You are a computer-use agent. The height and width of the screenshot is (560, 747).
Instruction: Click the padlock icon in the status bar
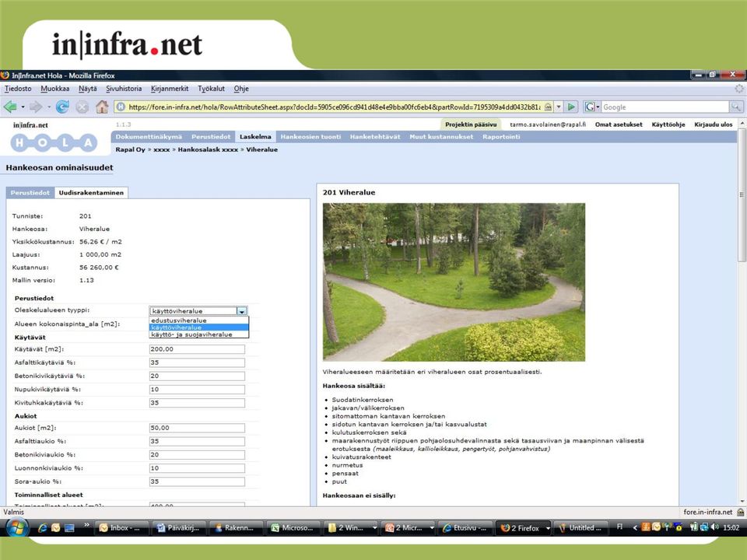pos(740,513)
